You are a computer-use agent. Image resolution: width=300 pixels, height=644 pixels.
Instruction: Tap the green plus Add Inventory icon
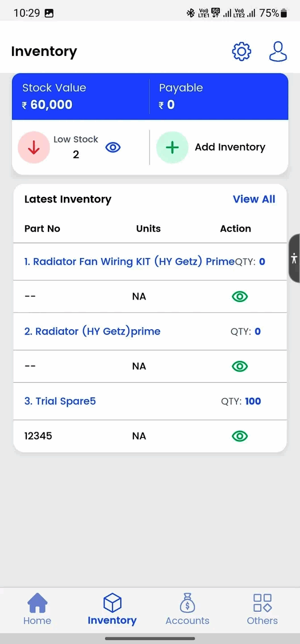[172, 148]
